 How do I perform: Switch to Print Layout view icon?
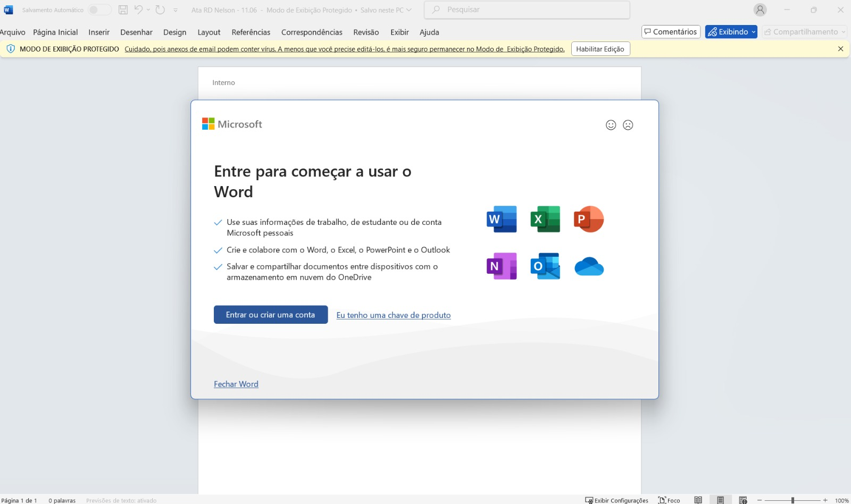click(x=720, y=500)
